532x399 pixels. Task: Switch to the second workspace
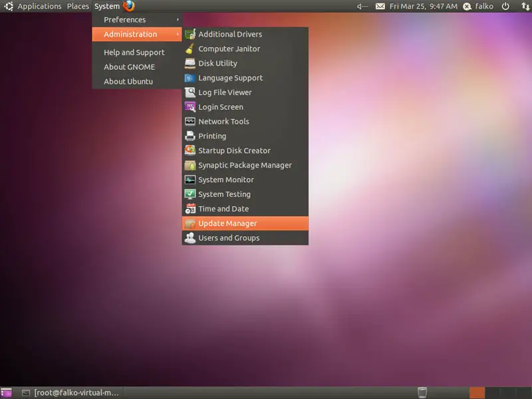click(493, 393)
